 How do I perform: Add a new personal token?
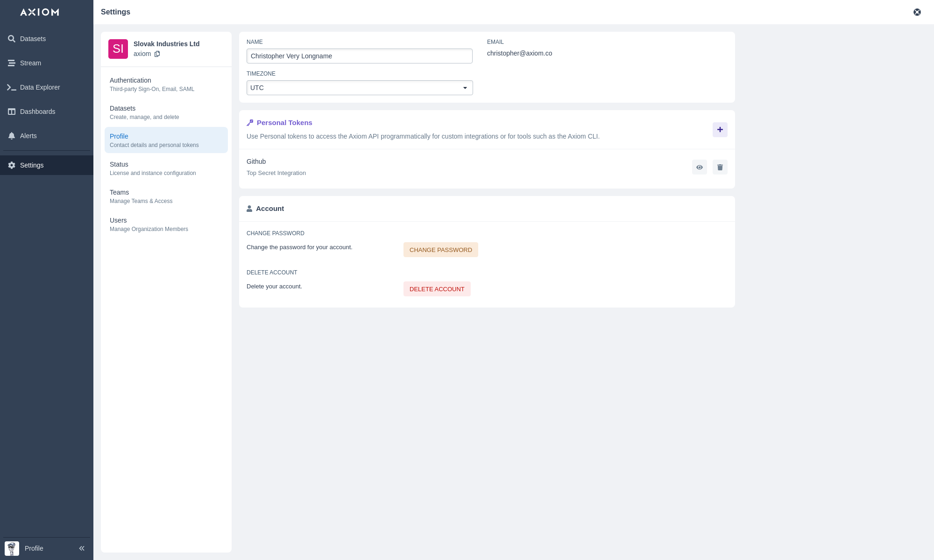720,130
